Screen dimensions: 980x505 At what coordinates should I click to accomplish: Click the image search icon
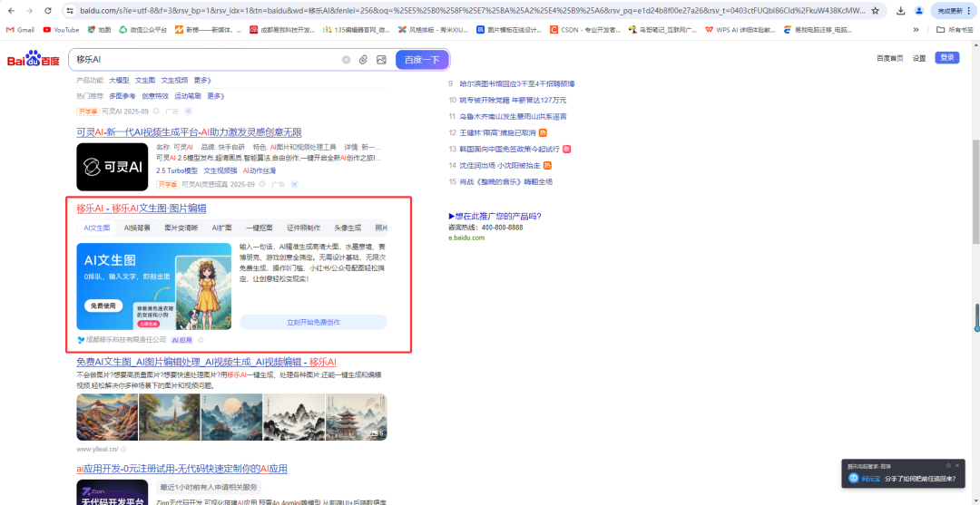(x=381, y=59)
